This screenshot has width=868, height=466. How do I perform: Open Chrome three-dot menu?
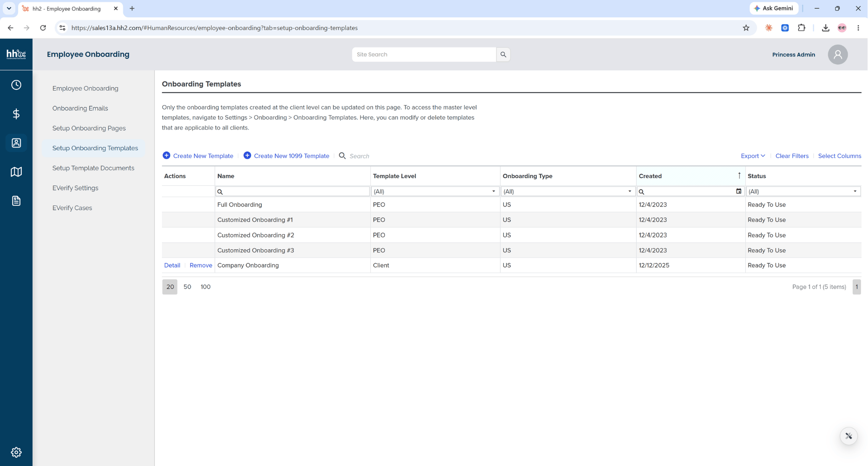[x=858, y=28]
